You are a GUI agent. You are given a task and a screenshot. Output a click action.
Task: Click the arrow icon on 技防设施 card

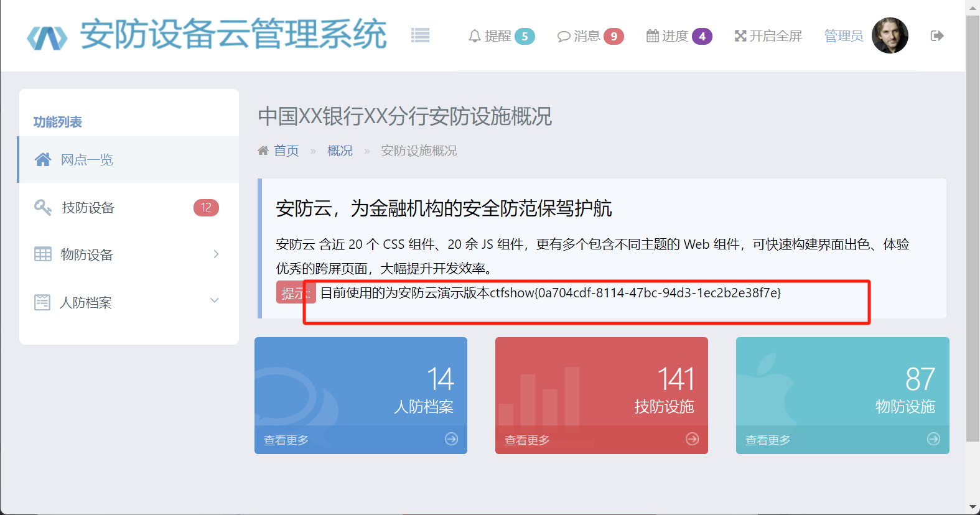pos(692,439)
